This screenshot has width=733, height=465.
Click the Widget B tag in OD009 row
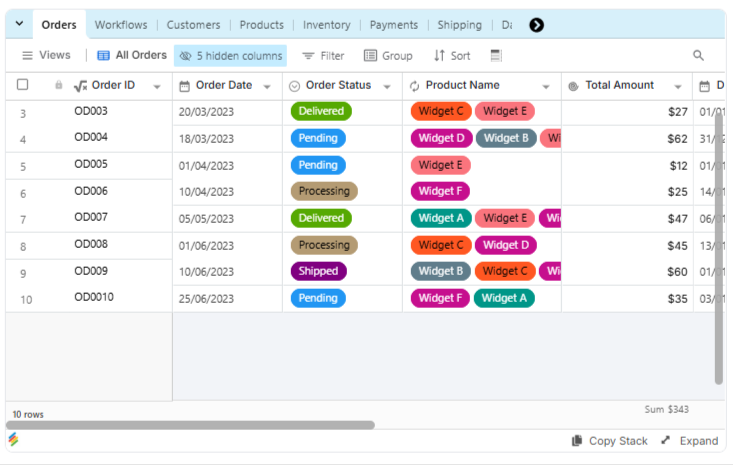(x=441, y=271)
